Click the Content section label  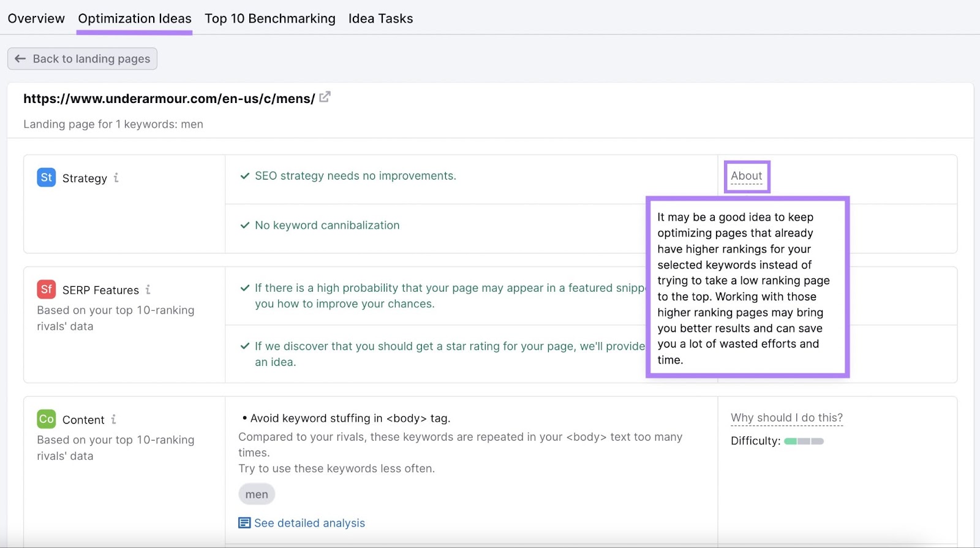tap(83, 420)
